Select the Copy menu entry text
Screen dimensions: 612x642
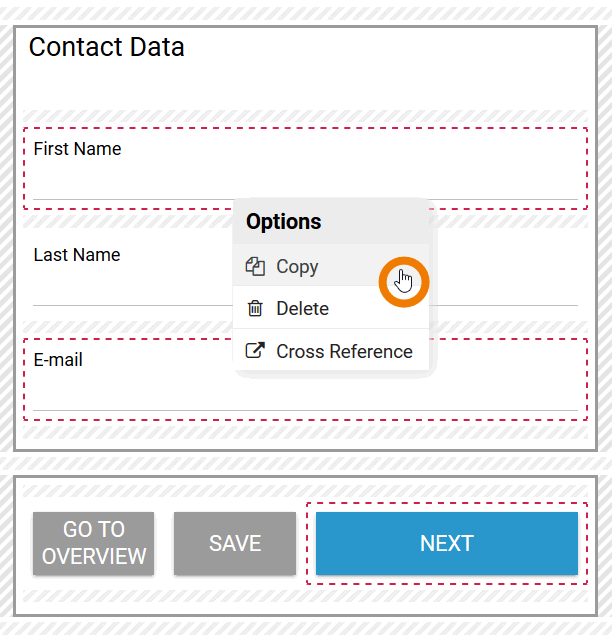pos(297,267)
